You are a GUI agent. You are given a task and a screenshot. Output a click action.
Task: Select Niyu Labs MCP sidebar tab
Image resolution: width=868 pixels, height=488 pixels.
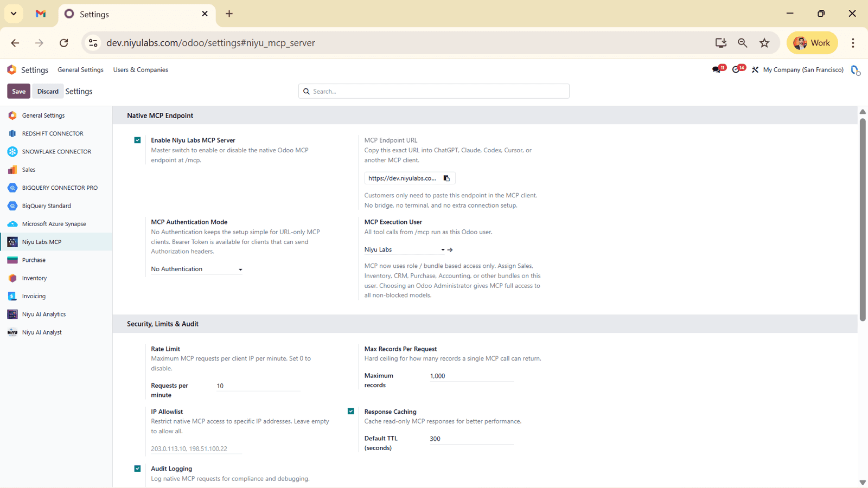point(56,242)
